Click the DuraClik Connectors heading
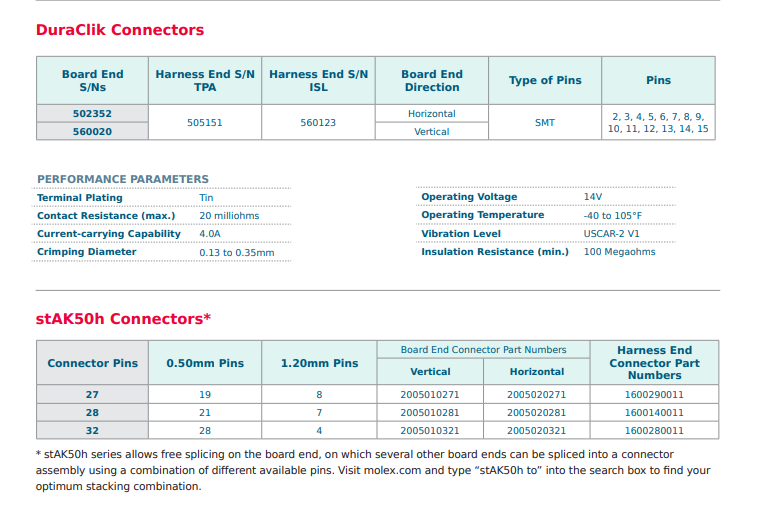760x514 pixels. tap(120, 30)
